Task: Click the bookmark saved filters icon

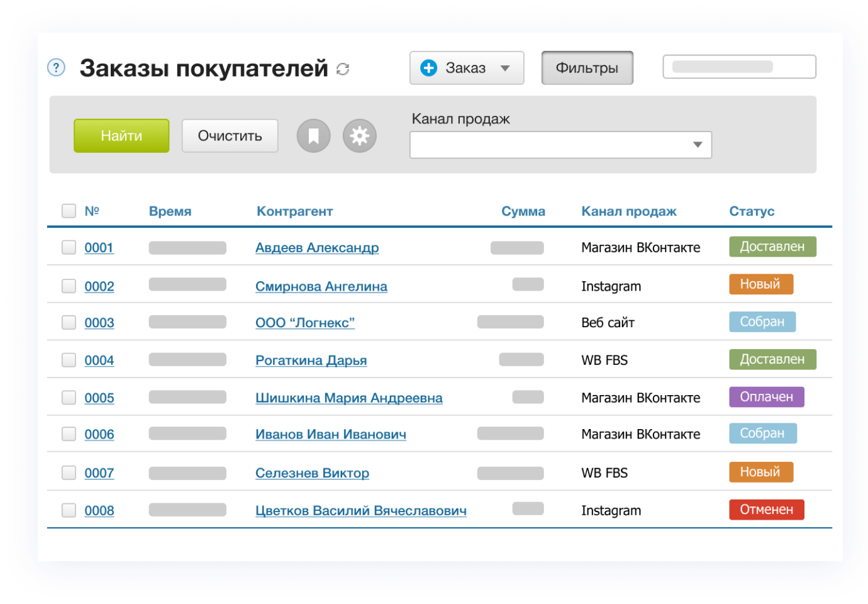Action: coord(313,136)
